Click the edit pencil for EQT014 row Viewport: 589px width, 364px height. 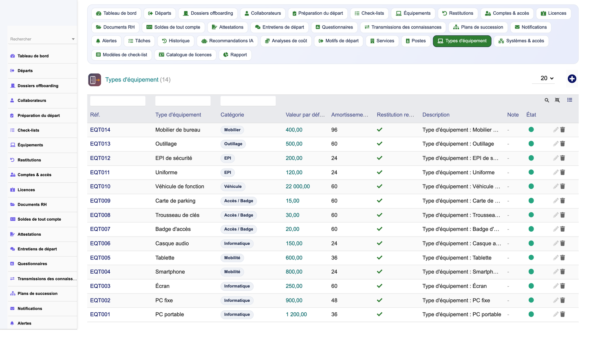(x=556, y=129)
